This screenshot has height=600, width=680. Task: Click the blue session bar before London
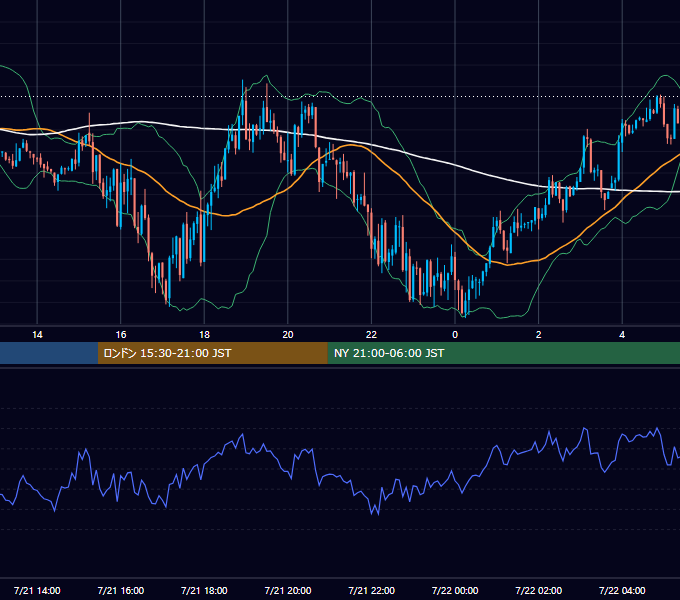coord(49,353)
